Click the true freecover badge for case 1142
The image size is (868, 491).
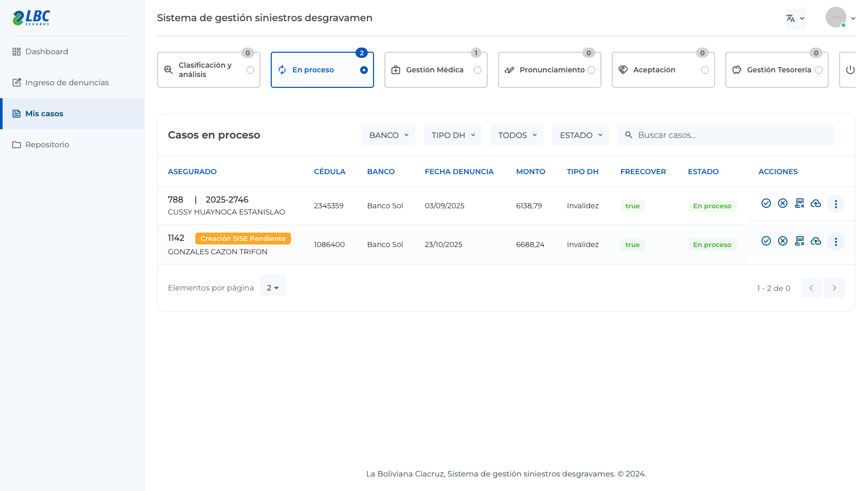632,244
